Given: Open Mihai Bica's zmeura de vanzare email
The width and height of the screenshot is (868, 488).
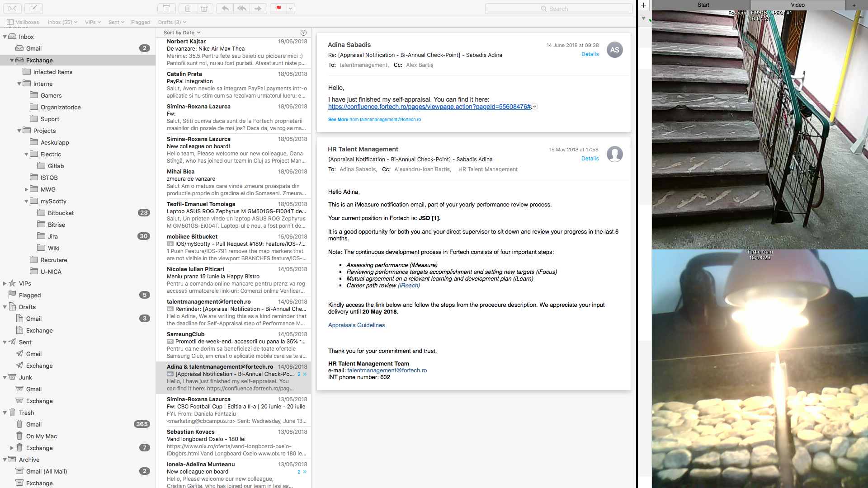Looking at the screenshot, I should coord(233,183).
